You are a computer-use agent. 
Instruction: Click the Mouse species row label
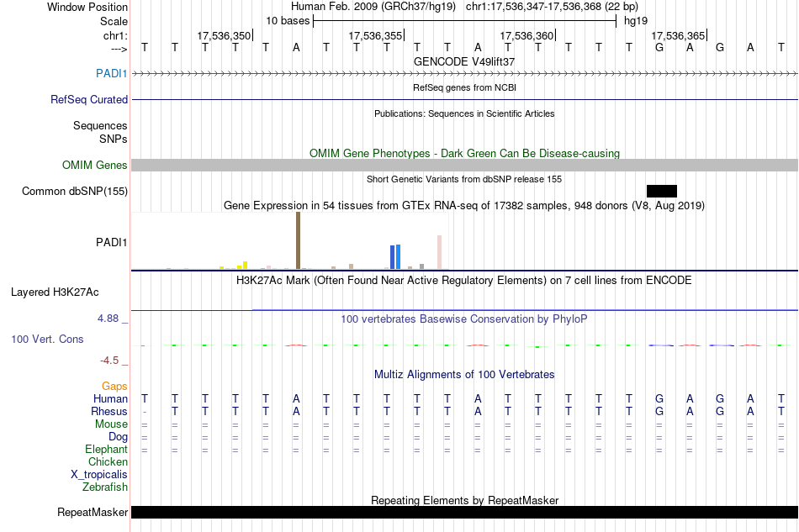tap(111, 424)
